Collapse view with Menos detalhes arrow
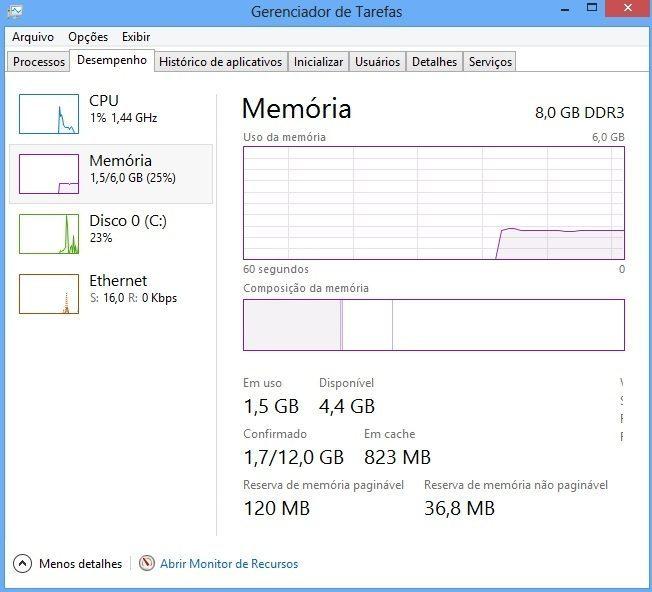 click(23, 563)
